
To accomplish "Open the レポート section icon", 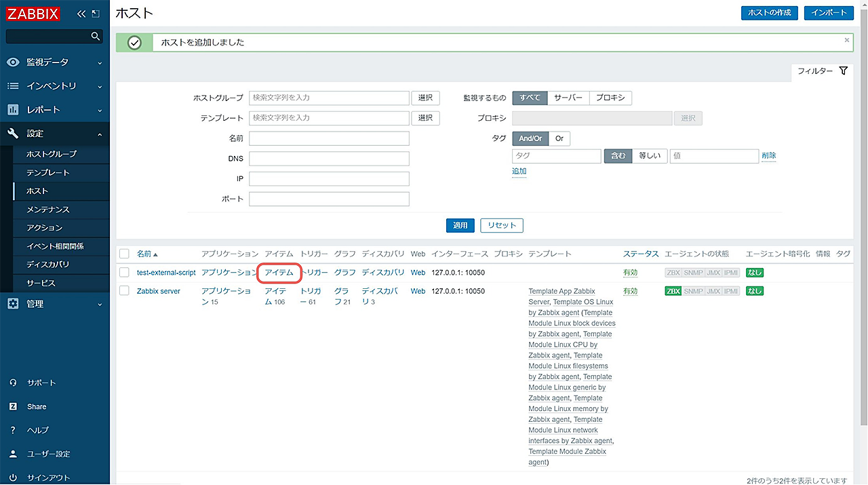I will (x=11, y=109).
